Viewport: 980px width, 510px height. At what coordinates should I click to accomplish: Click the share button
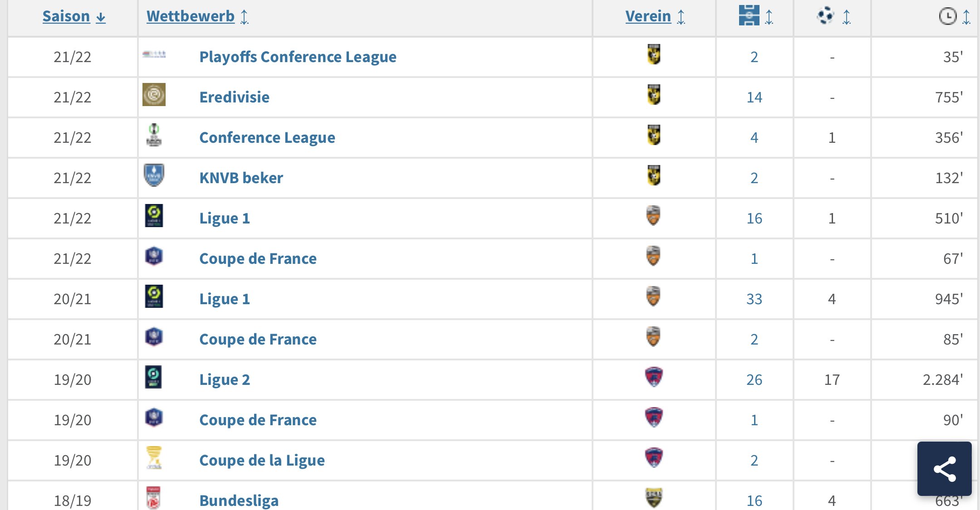tap(944, 469)
